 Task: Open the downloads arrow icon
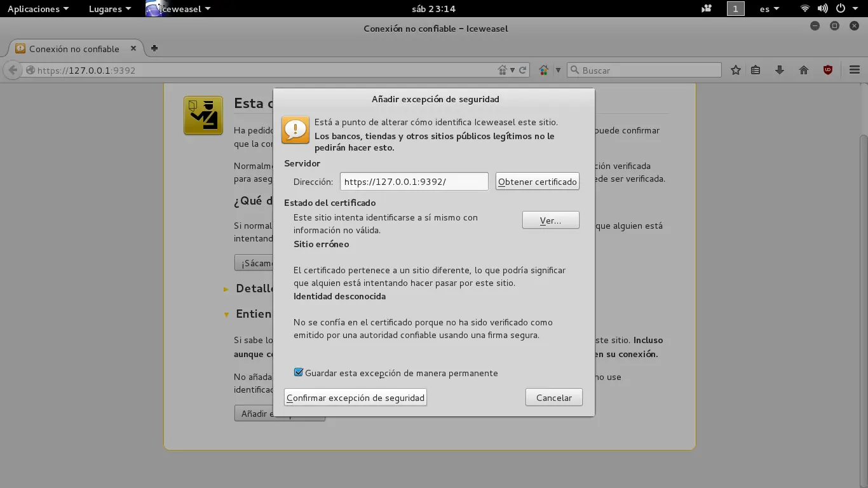click(780, 71)
